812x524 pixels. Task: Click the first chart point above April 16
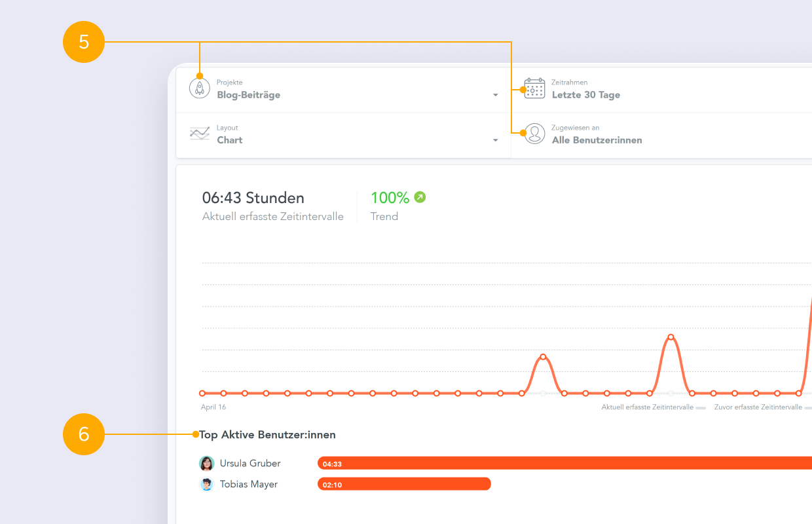coord(202,394)
